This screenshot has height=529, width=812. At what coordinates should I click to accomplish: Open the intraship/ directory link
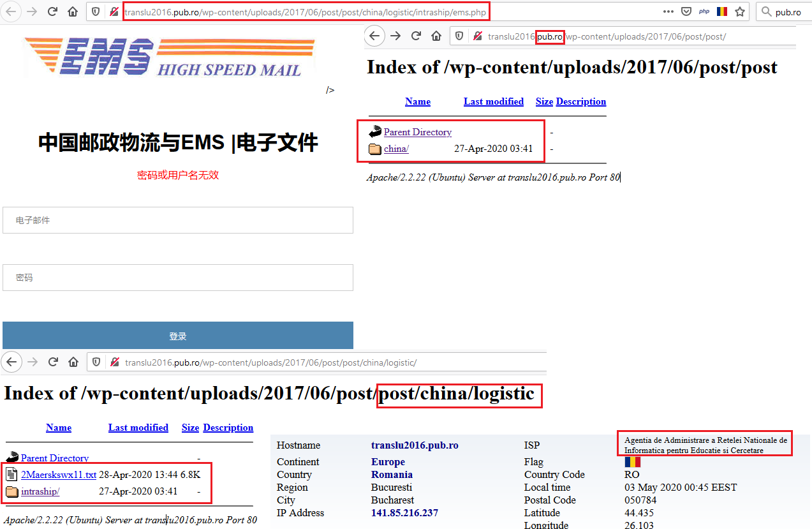click(40, 491)
